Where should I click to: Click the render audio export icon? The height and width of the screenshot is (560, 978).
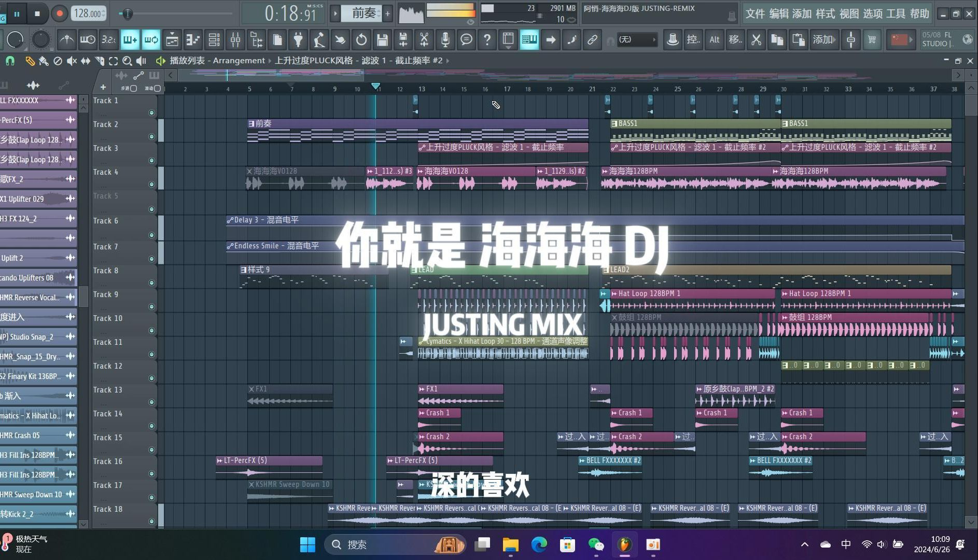[x=403, y=39]
